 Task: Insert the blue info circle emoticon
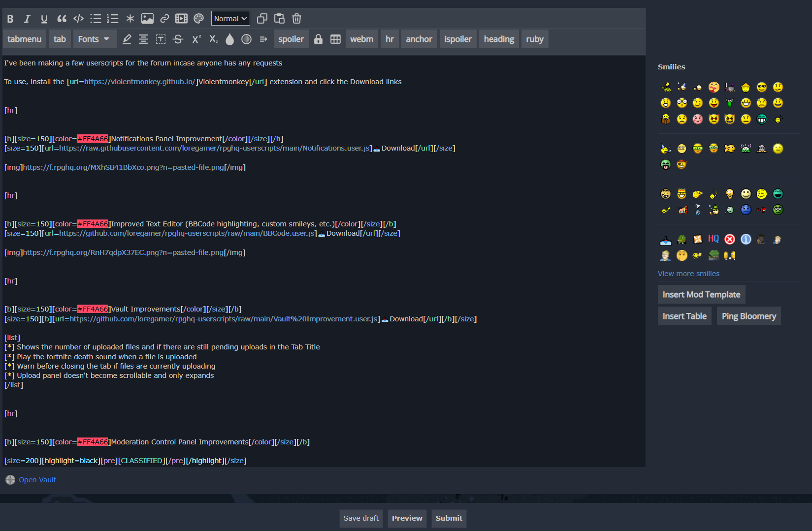(746, 239)
